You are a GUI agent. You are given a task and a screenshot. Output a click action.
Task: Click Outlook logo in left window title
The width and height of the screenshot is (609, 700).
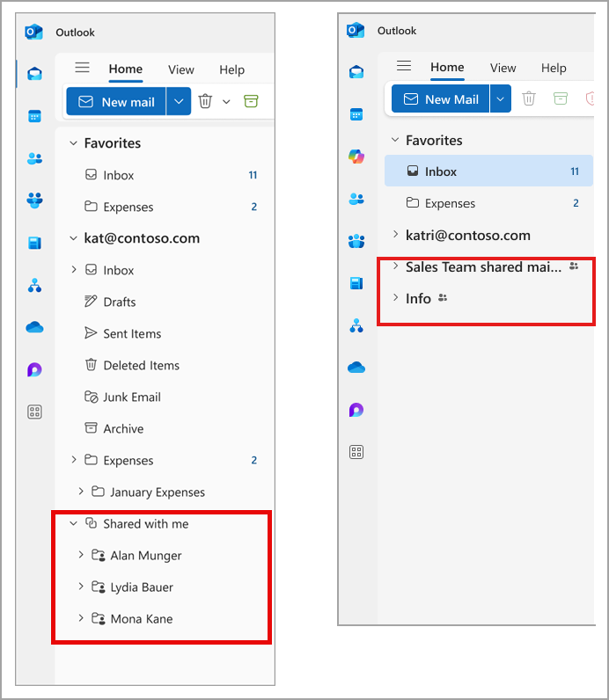[x=34, y=33]
